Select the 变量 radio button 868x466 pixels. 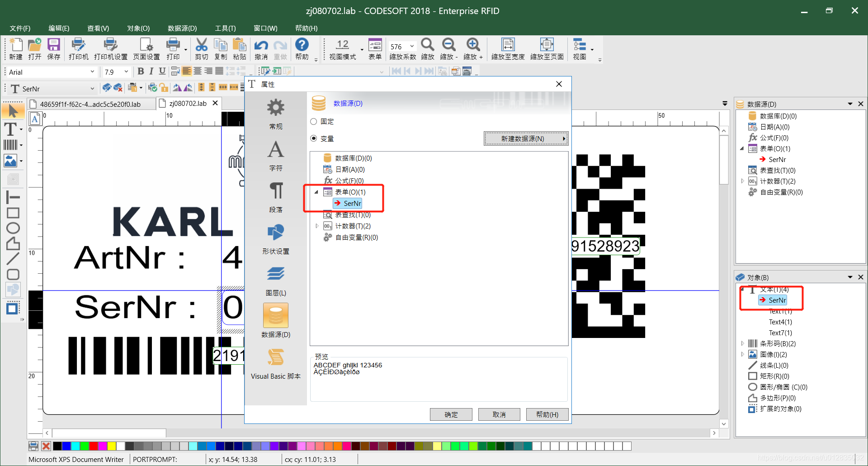(314, 138)
